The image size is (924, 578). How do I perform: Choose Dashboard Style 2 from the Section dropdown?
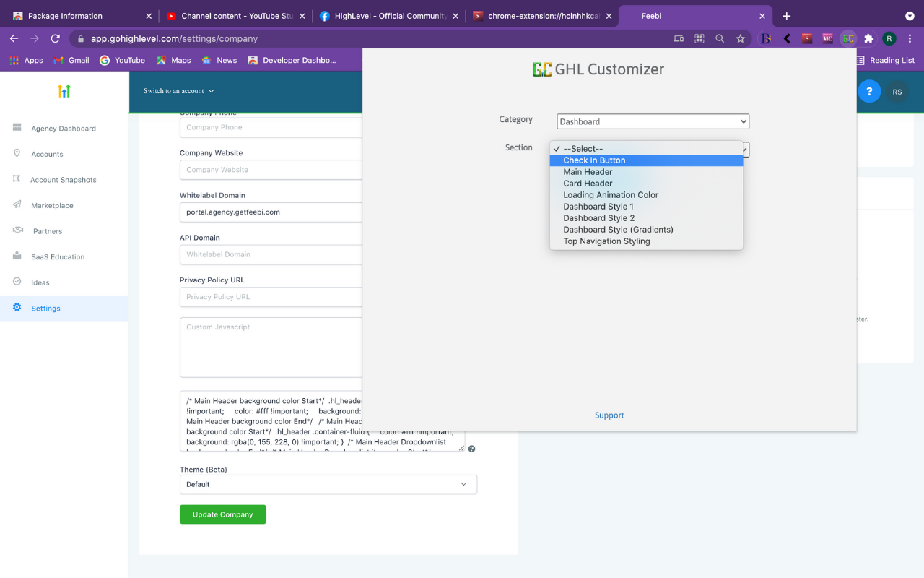pyautogui.click(x=599, y=217)
